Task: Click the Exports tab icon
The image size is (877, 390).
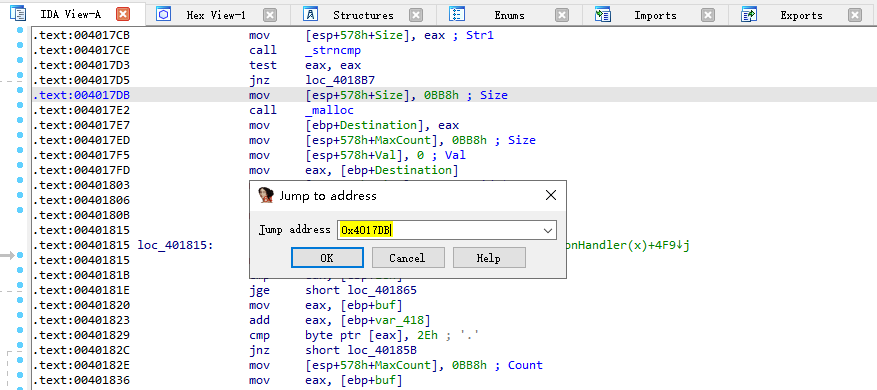Action: coord(749,15)
